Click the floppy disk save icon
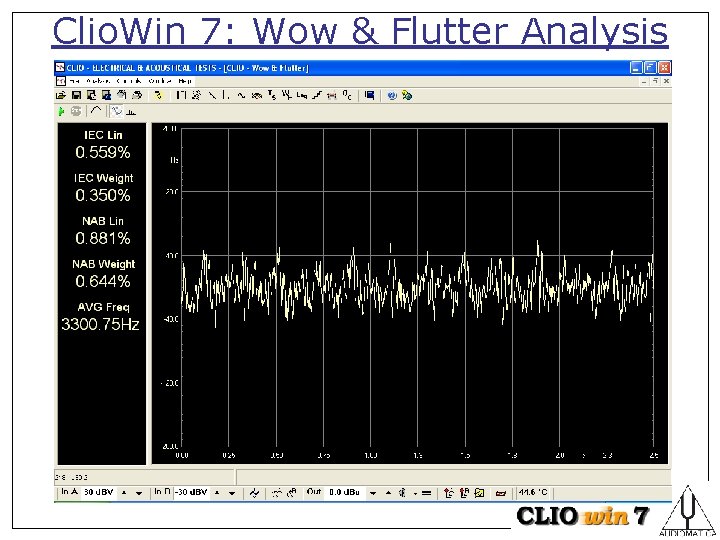Viewport: 720px width, 540px height. coord(76,96)
